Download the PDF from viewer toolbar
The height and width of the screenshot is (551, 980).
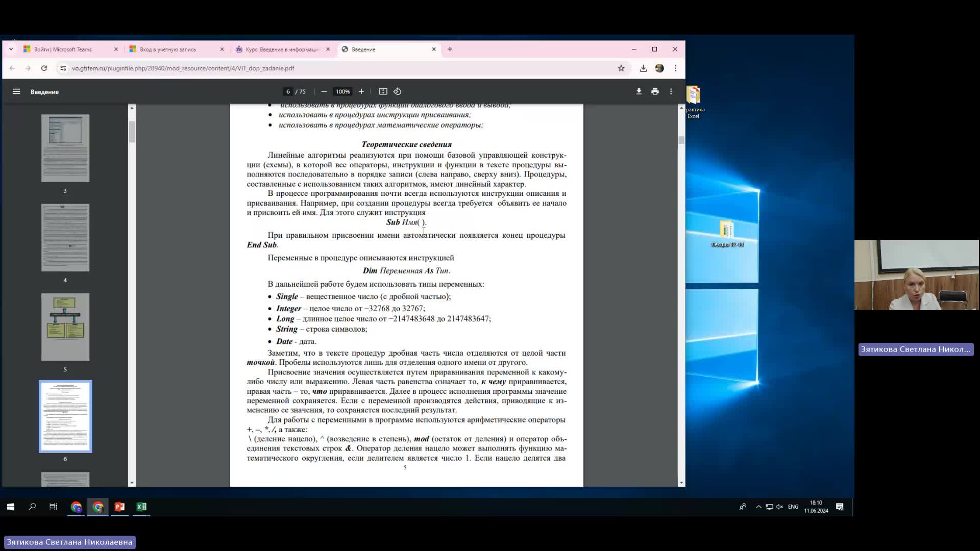[x=639, y=91]
